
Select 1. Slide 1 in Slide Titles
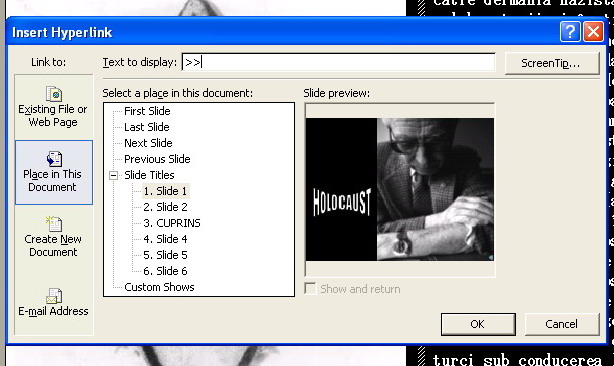[165, 191]
